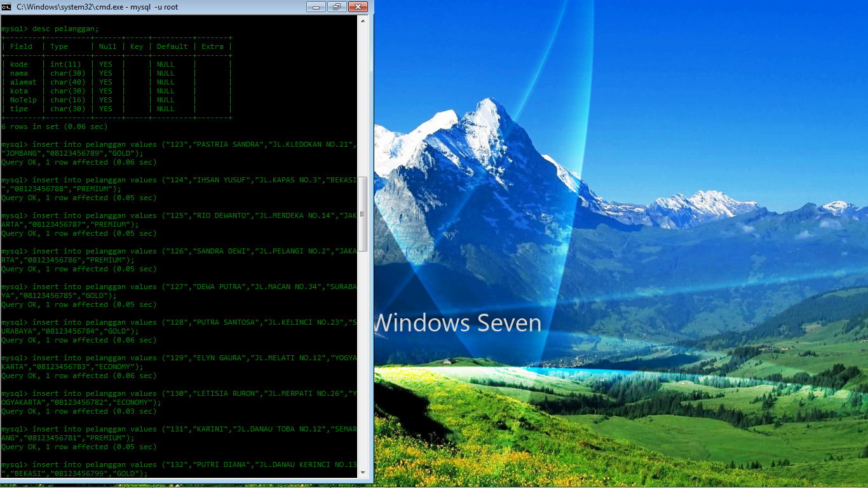The image size is (868, 488).
Task: Maximize the cmd.exe window
Action: [x=336, y=7]
